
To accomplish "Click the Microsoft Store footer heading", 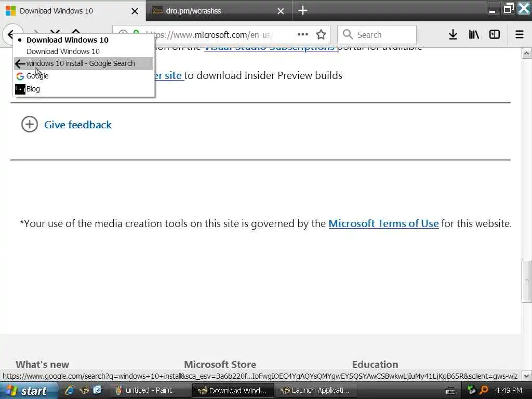I will pyautogui.click(x=220, y=364).
